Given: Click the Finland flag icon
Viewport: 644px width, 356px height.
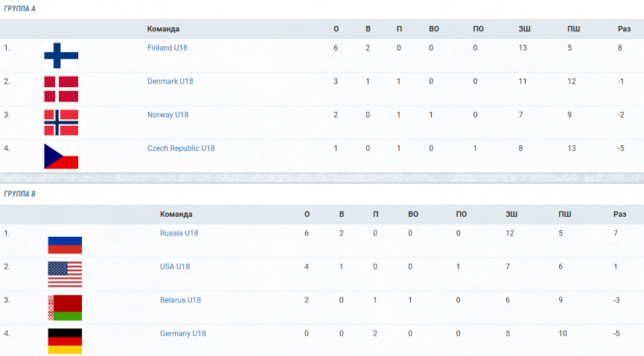Looking at the screenshot, I should coord(61,56).
